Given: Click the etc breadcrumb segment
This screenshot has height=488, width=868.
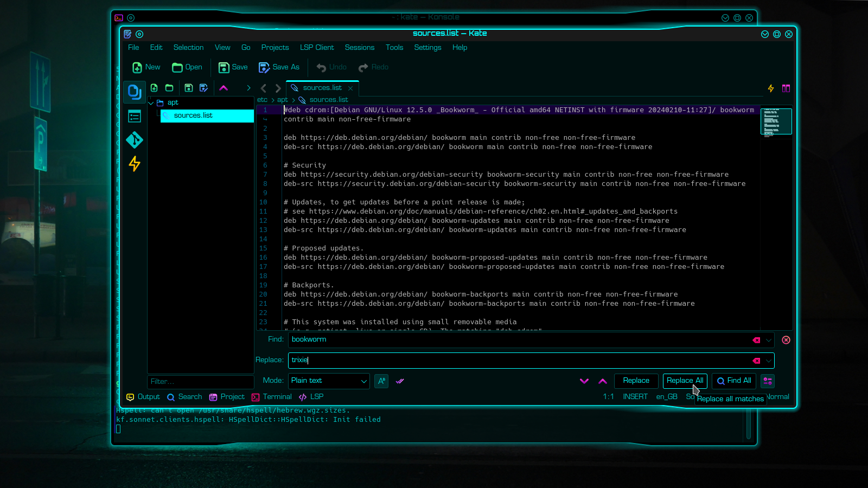Looking at the screenshot, I should click(263, 100).
